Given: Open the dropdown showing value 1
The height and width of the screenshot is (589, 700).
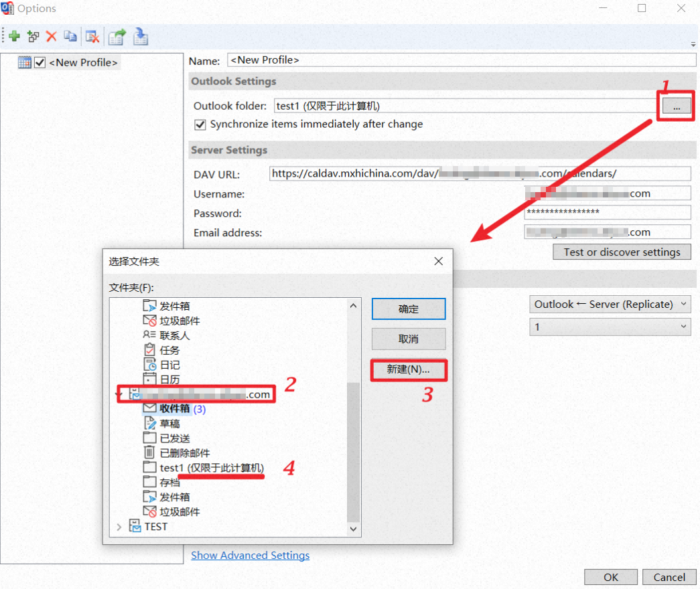Looking at the screenshot, I should [610, 327].
